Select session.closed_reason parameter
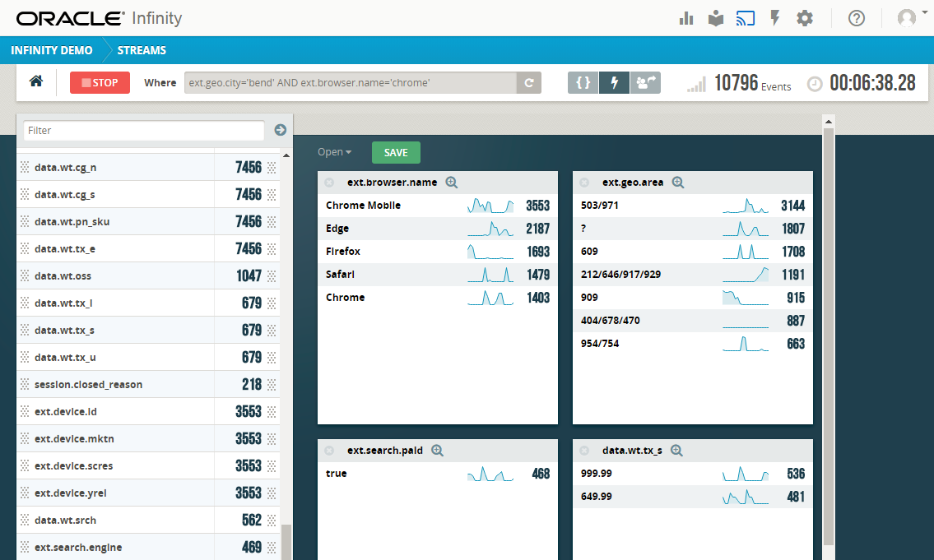Screen dimensions: 934x560 tap(148, 385)
